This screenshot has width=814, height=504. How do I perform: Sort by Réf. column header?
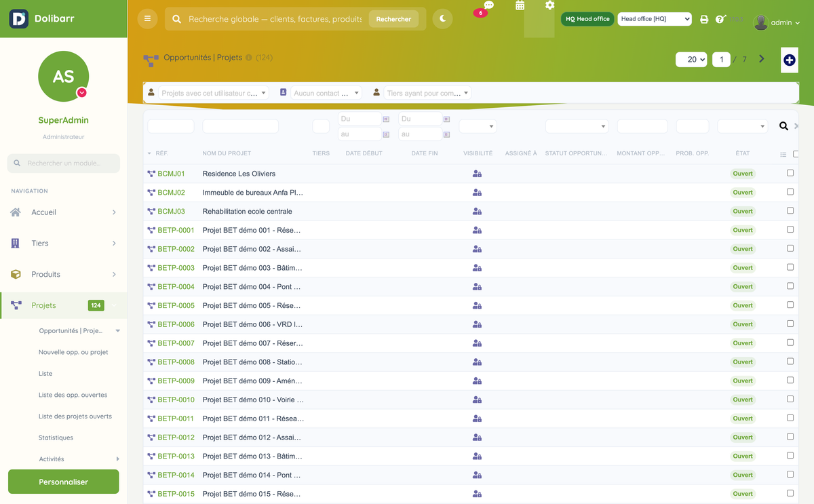click(x=161, y=153)
